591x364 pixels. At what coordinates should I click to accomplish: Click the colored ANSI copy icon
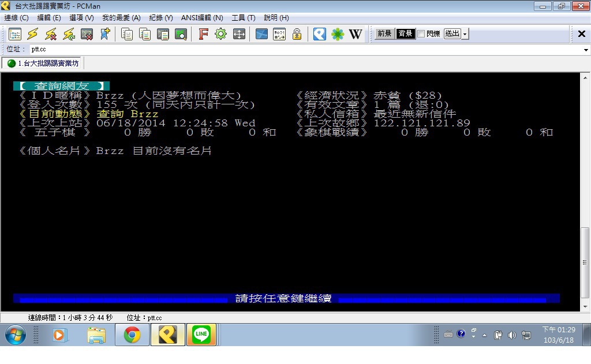145,34
